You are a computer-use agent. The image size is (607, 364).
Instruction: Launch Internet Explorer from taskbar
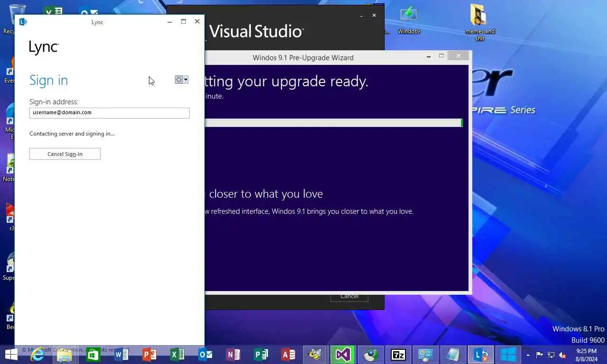click(x=37, y=354)
